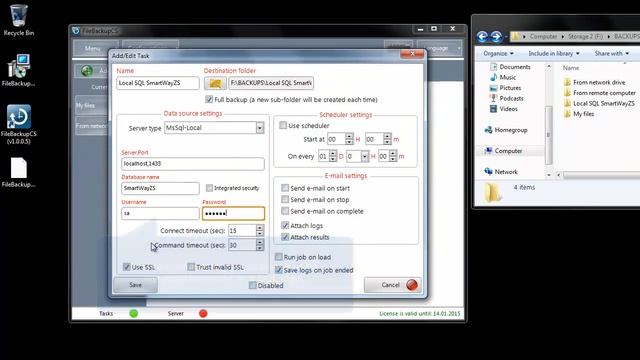
Task: Toggle the Use SSL checkbox
Action: [127, 267]
